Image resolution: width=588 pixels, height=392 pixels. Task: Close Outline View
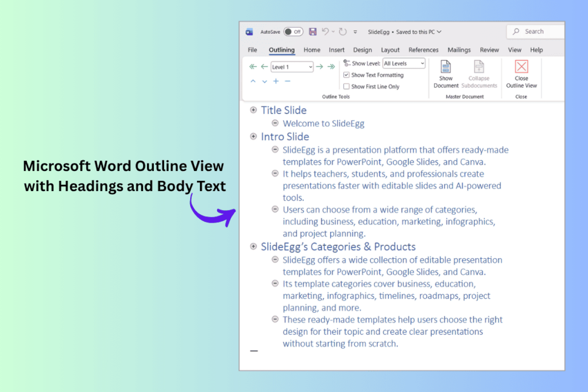click(x=521, y=74)
